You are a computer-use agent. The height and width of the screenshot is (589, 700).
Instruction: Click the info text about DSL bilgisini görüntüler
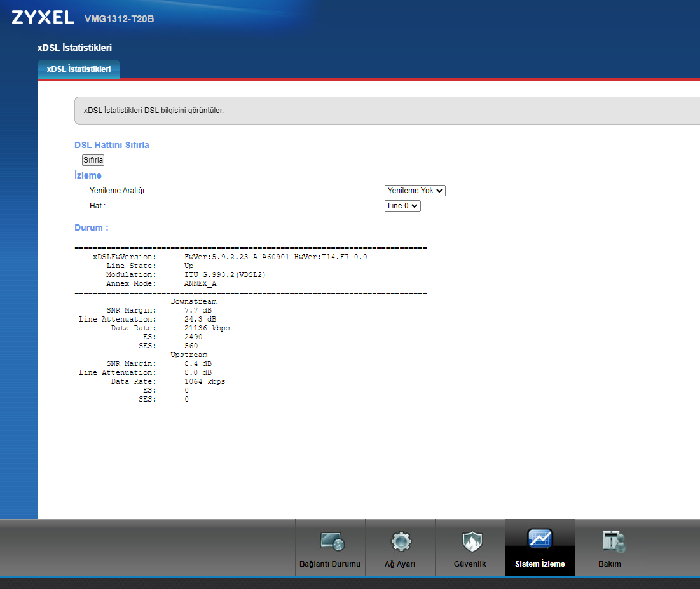154,110
